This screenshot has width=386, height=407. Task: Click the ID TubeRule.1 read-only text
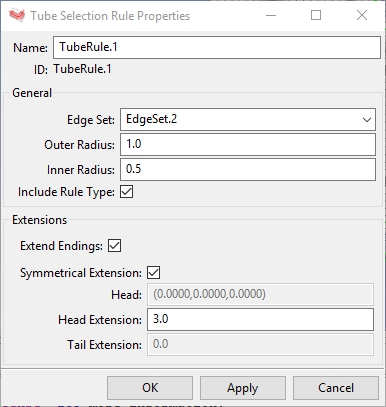coord(82,69)
